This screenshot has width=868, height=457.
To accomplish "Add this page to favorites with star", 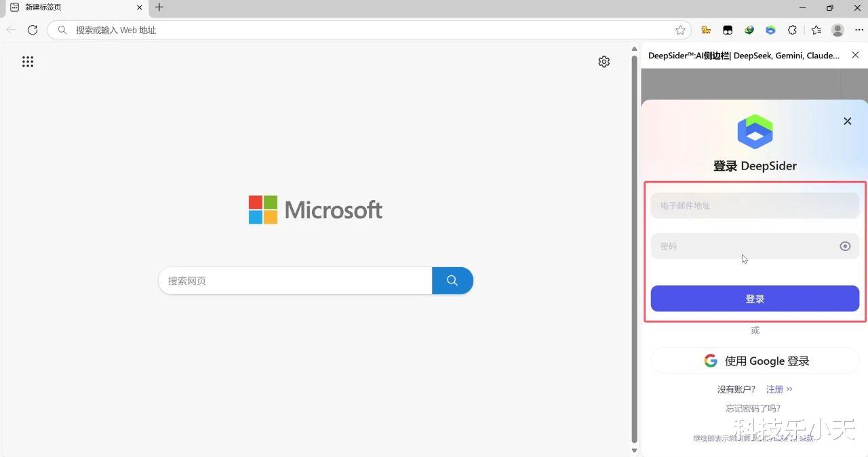I will coord(680,30).
